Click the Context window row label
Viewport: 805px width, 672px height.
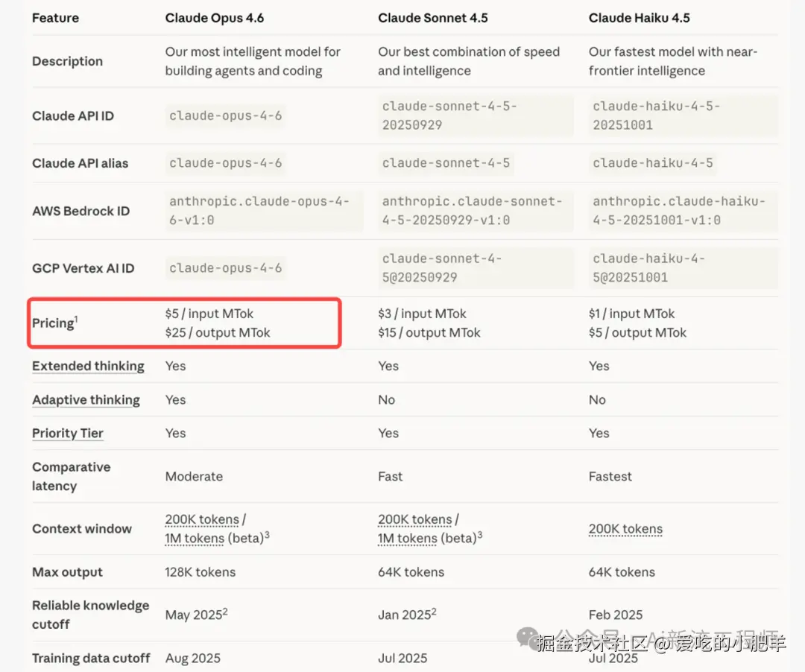tap(82, 528)
